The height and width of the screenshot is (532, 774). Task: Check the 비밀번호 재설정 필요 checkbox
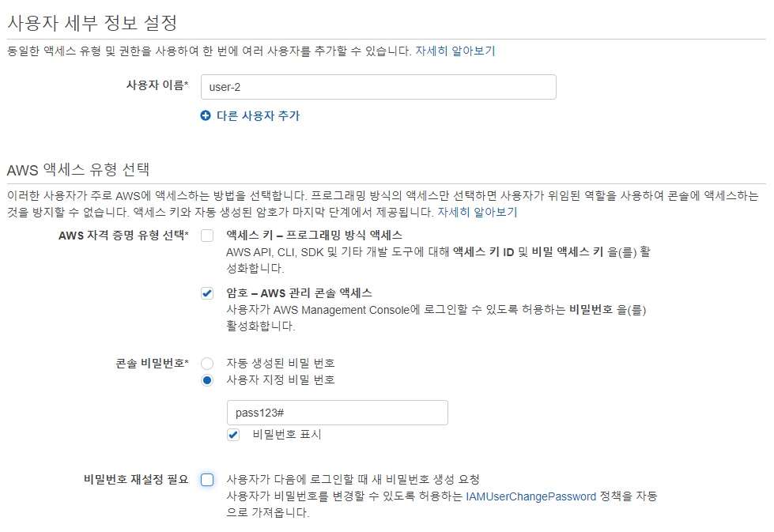point(207,480)
